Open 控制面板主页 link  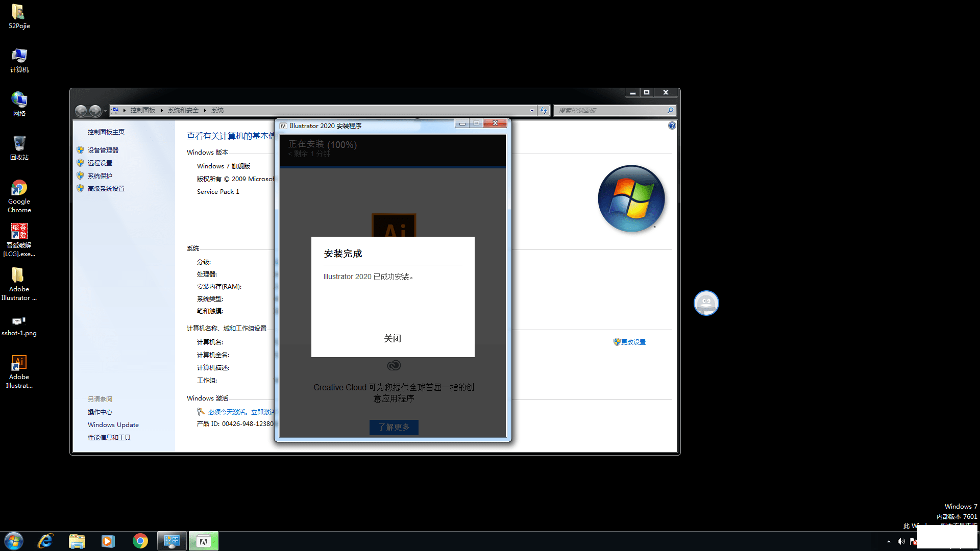point(106,132)
